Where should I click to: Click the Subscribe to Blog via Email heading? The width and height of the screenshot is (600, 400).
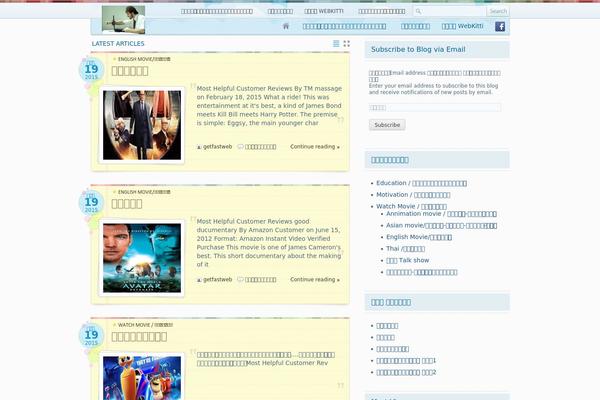coord(418,49)
